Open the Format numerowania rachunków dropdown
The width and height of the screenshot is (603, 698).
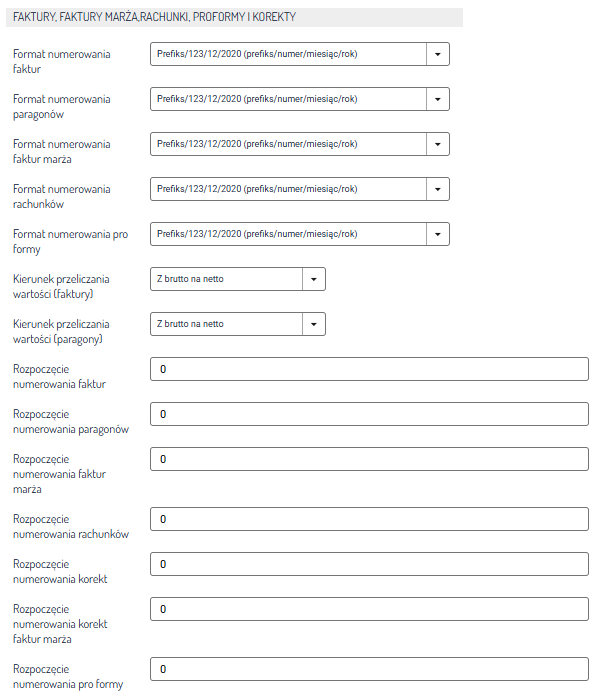click(x=299, y=189)
